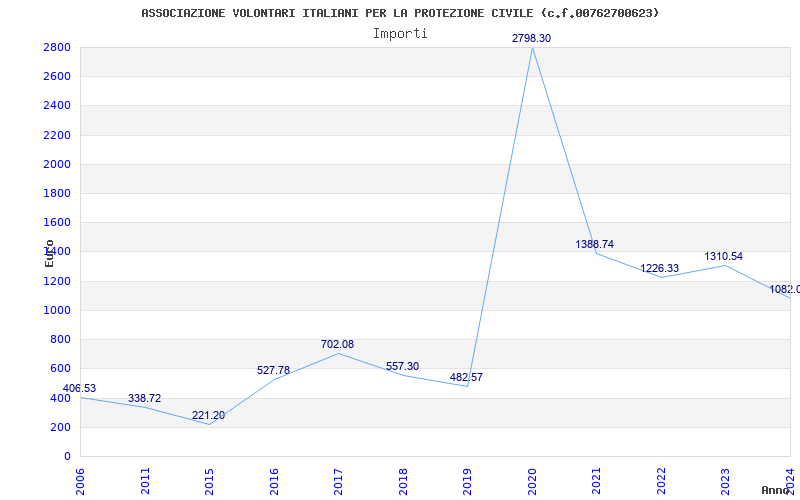Click the 2016 x-axis year label
The height and width of the screenshot is (500, 800).
274,481
